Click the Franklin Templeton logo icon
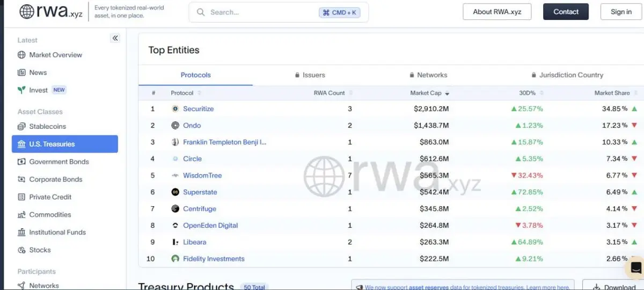This screenshot has width=644, height=290. click(x=175, y=142)
